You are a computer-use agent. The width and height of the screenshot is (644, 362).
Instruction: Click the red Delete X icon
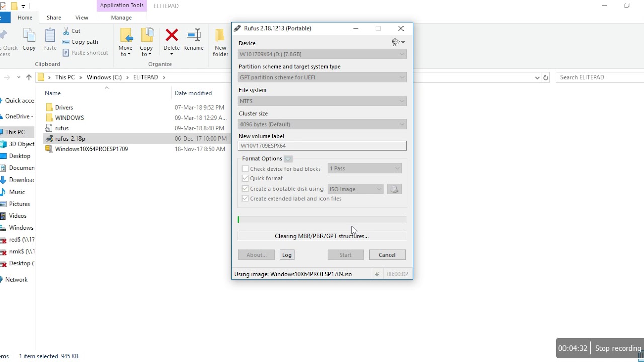click(x=172, y=35)
